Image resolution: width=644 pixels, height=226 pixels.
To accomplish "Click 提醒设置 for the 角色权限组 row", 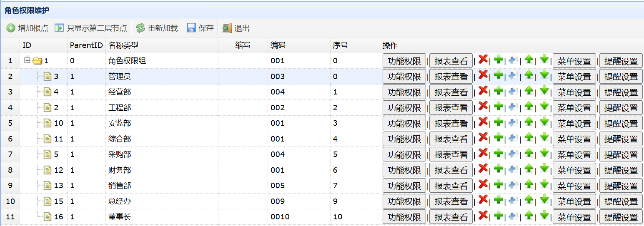I will [621, 61].
